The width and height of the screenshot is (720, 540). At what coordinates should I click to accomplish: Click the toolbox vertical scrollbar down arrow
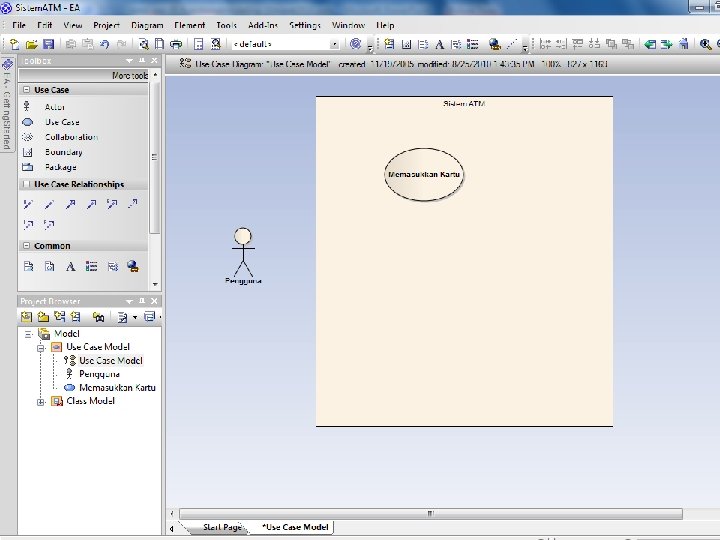click(x=155, y=284)
